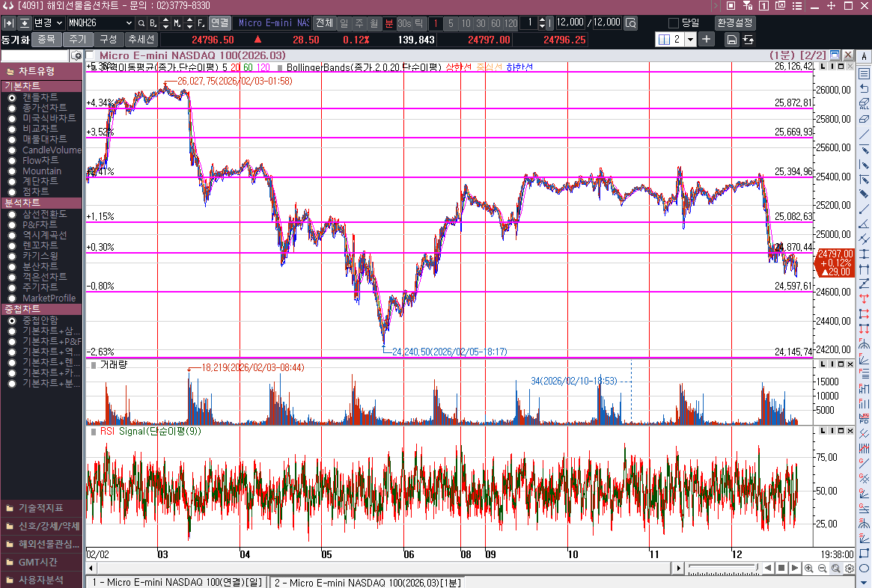Click the plus button to add chart
This screenshot has width=872, height=588.
tap(707, 39)
